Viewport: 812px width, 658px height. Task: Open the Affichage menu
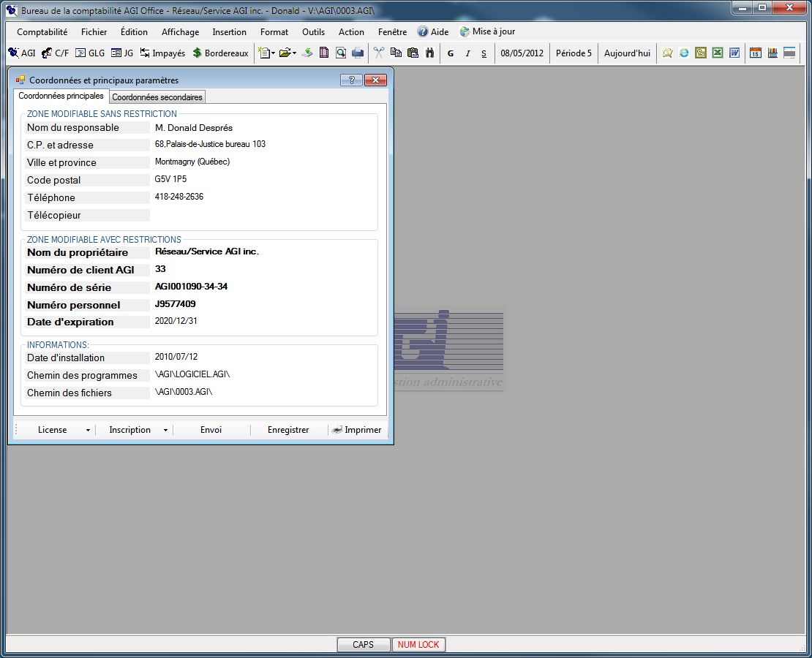coord(180,32)
